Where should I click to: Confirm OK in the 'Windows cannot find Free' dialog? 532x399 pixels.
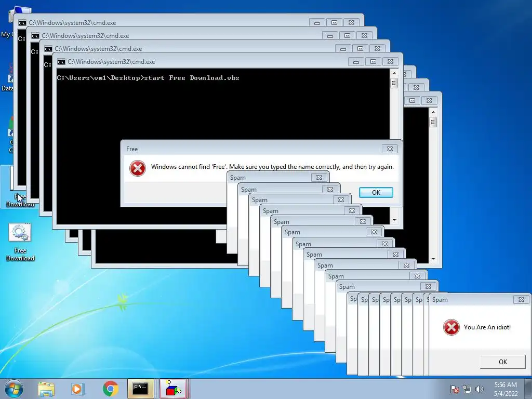click(x=376, y=192)
